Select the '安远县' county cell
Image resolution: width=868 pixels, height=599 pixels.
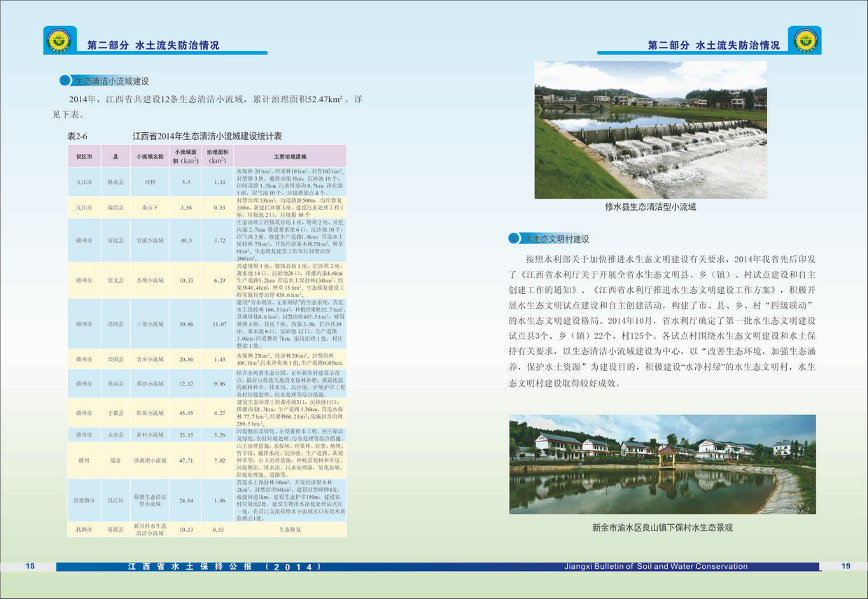point(115,241)
